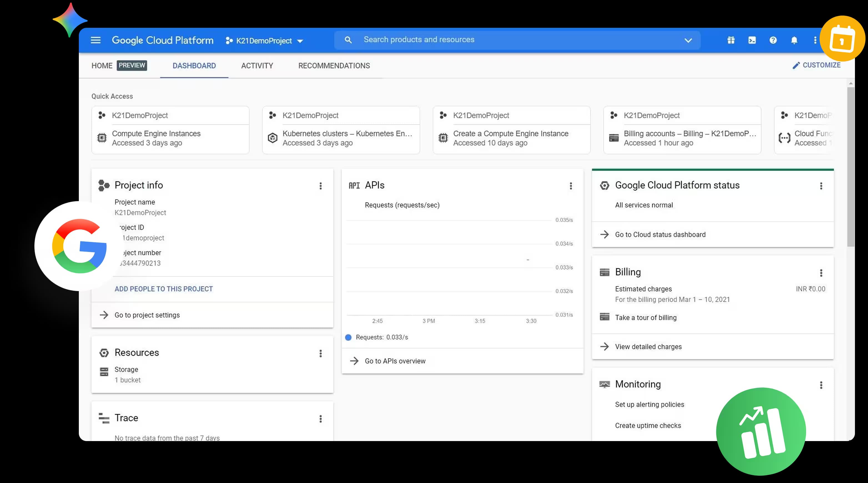
Task: Click the Estimated charges INR ₹0.00 value
Action: 810,289
